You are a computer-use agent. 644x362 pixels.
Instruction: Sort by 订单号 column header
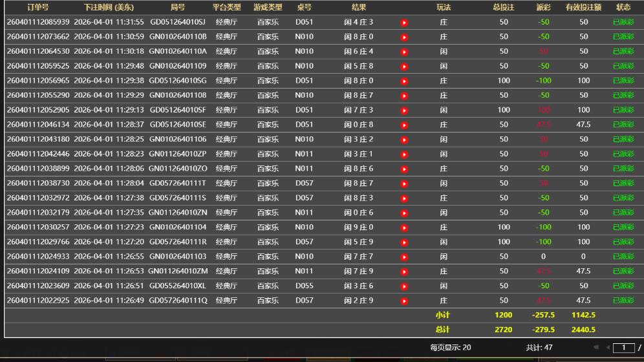pyautogui.click(x=38, y=8)
